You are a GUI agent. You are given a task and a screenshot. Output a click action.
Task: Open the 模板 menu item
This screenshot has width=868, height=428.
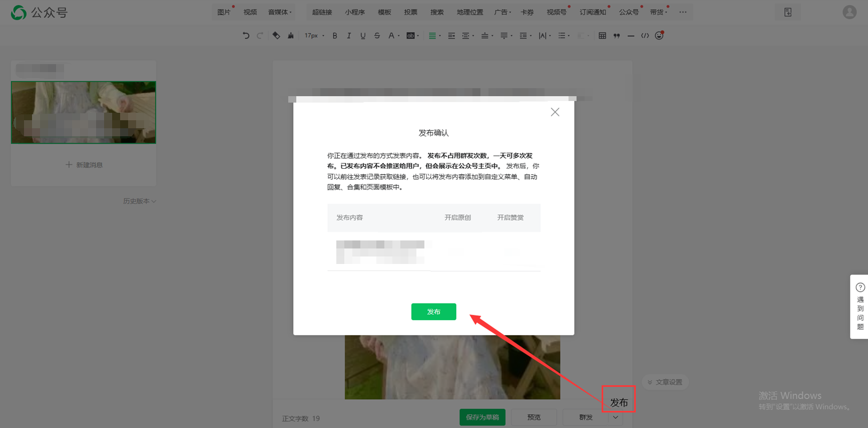384,12
